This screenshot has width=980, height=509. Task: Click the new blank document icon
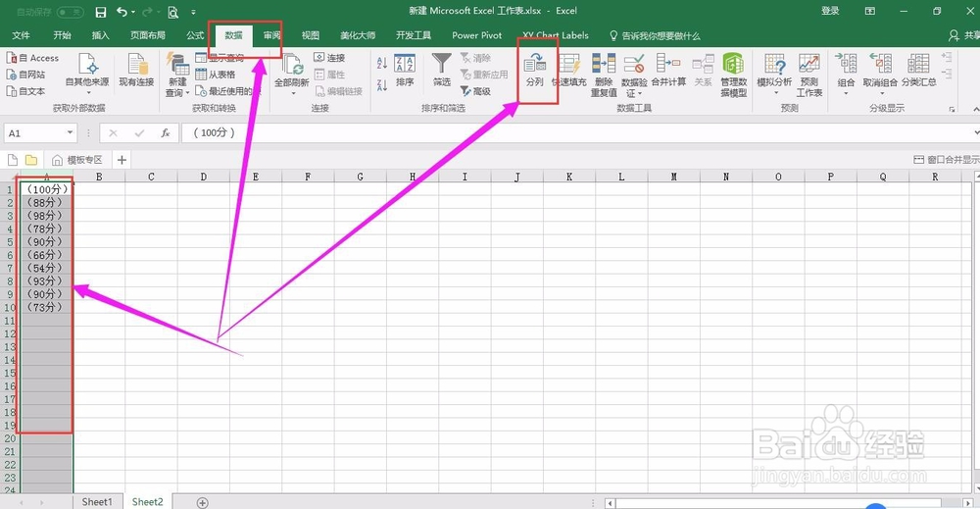(13, 160)
